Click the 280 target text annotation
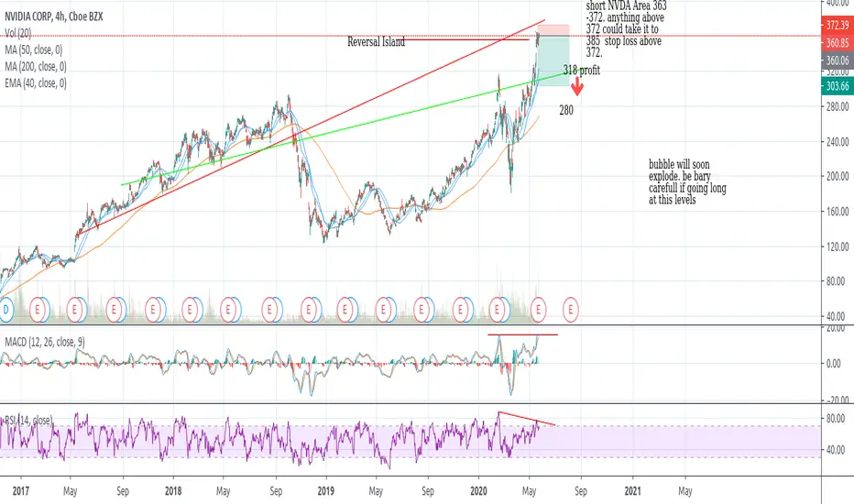 (x=566, y=110)
